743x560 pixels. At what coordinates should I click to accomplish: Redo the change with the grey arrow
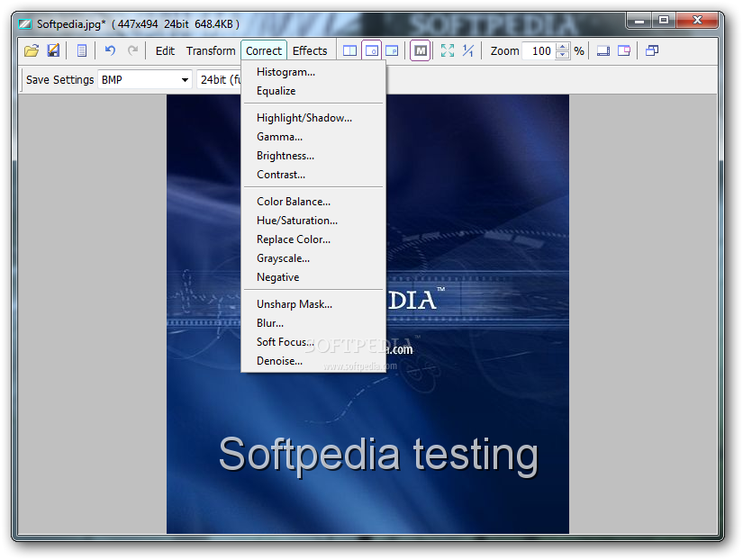(133, 50)
